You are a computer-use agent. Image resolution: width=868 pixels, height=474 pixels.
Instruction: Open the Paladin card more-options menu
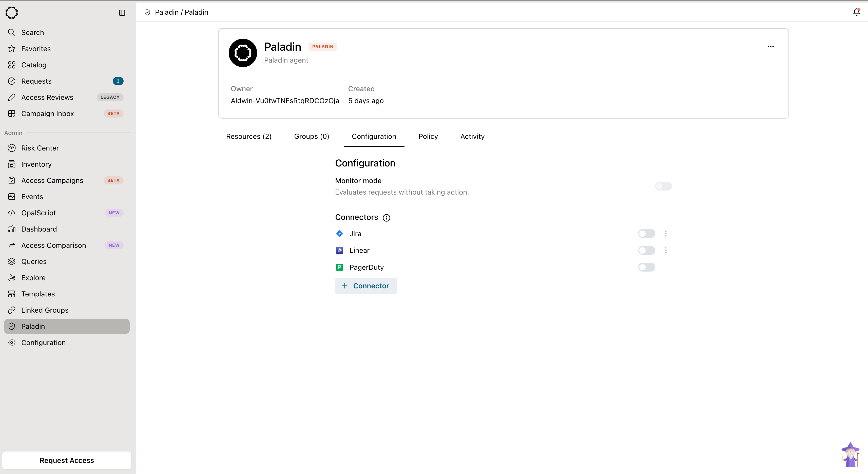(771, 46)
